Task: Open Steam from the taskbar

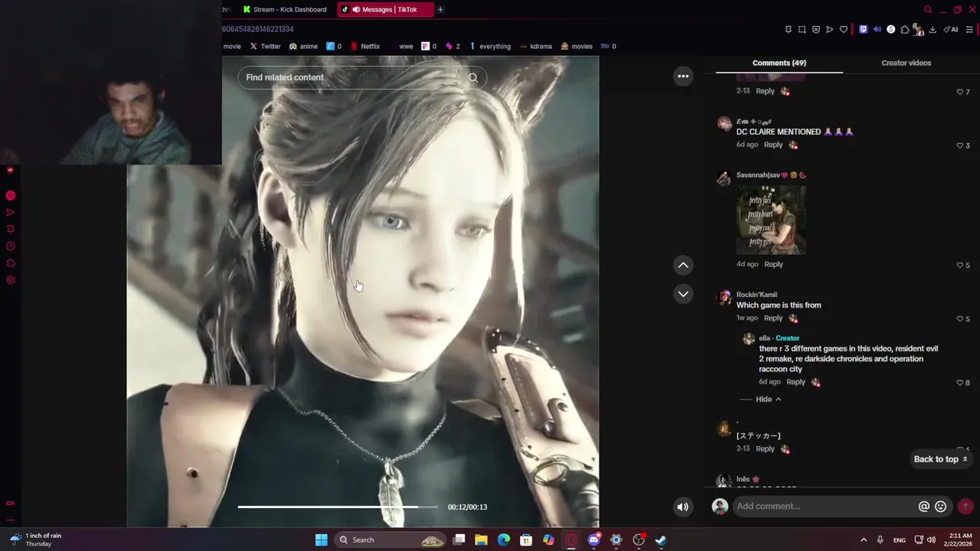Action: tap(661, 540)
